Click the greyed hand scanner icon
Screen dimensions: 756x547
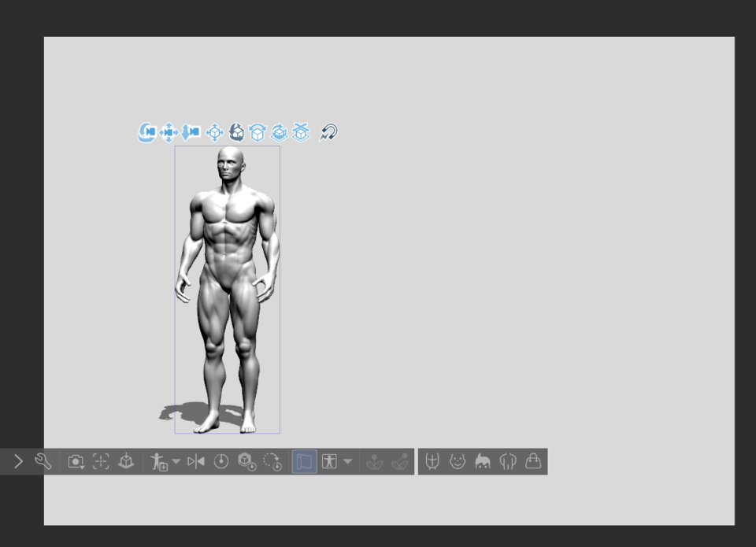(x=400, y=462)
